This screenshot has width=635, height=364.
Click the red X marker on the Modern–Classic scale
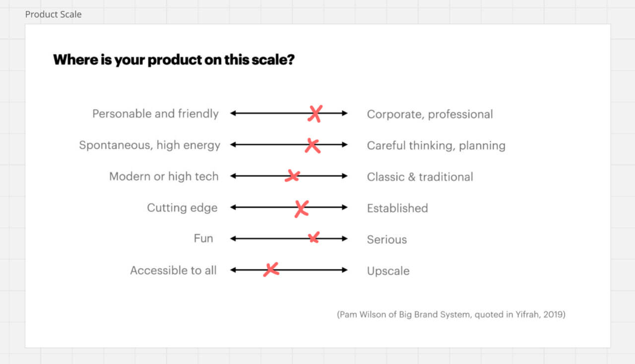click(292, 176)
